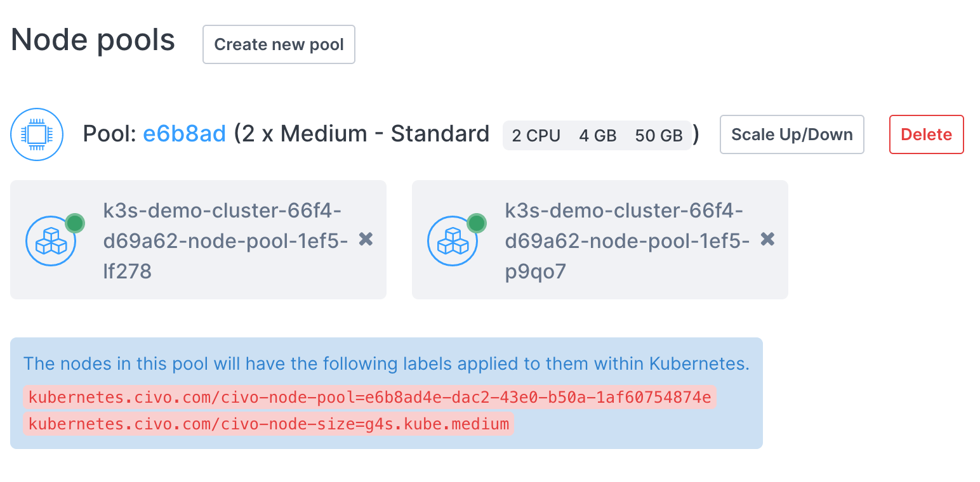This screenshot has height=482, width=980.
Task: Click node name ending in lf278
Action: [x=225, y=241]
